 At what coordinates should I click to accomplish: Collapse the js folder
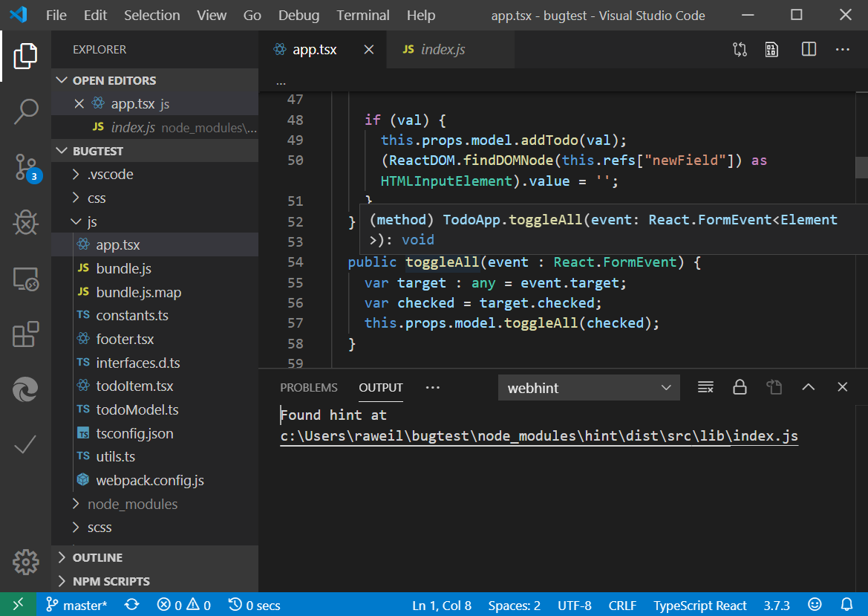click(155, 221)
